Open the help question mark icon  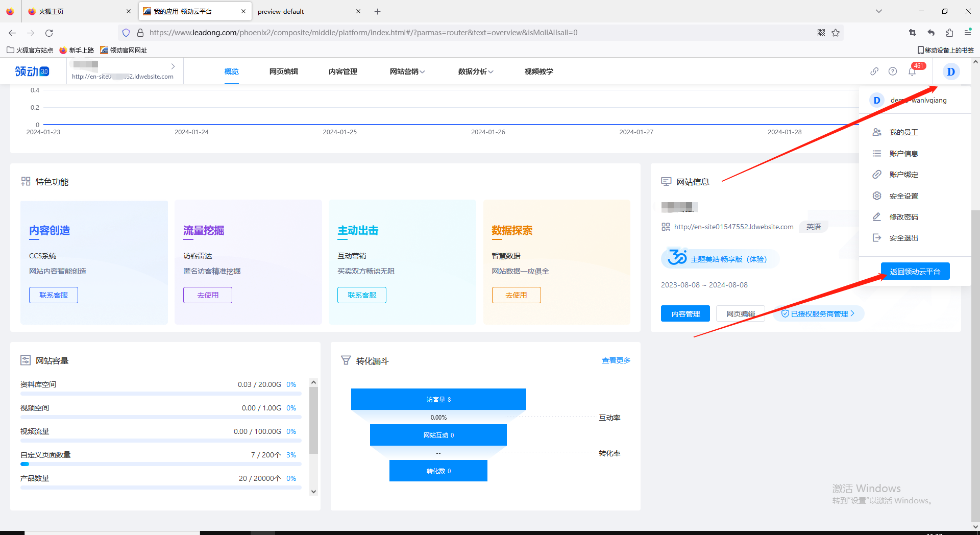(x=893, y=71)
